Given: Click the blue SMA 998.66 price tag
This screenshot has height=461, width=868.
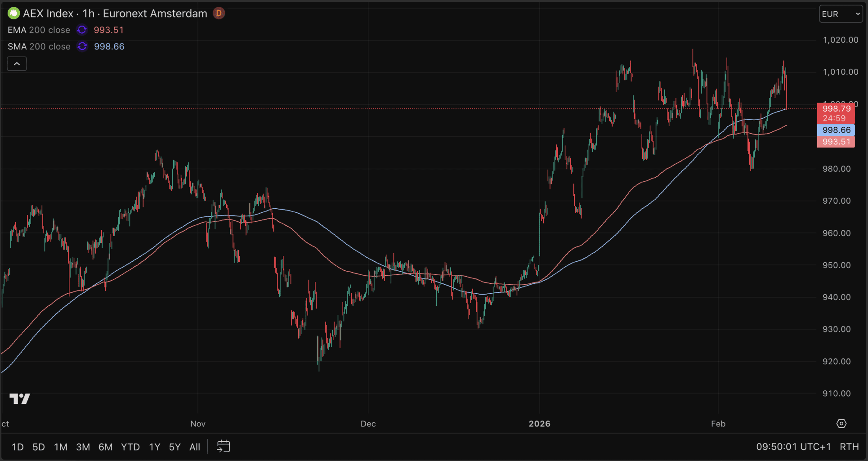Looking at the screenshot, I should [836, 130].
